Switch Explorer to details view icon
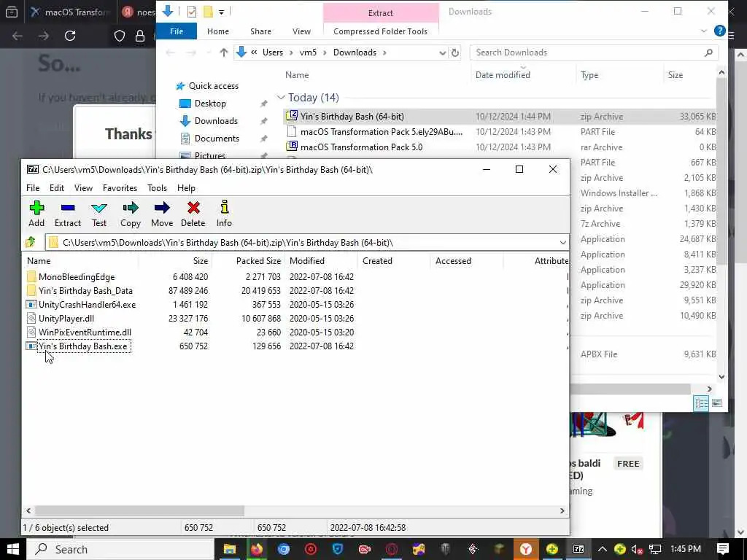747x560 pixels. (701, 403)
